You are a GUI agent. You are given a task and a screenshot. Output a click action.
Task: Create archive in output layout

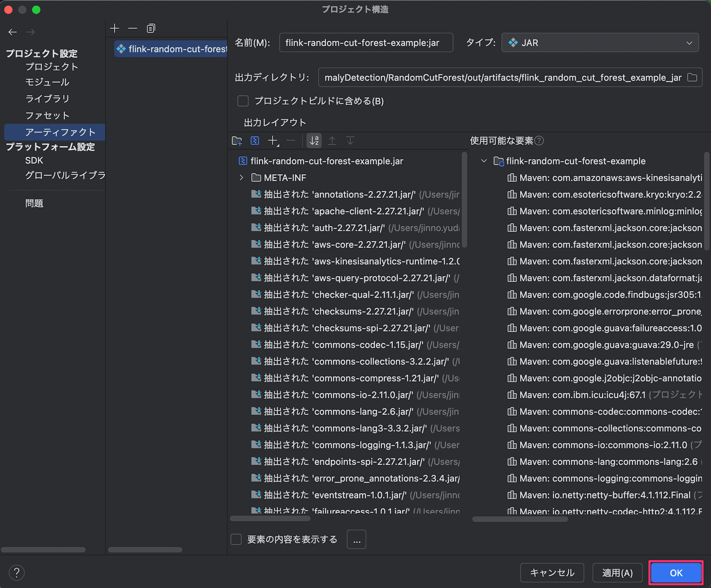(255, 141)
